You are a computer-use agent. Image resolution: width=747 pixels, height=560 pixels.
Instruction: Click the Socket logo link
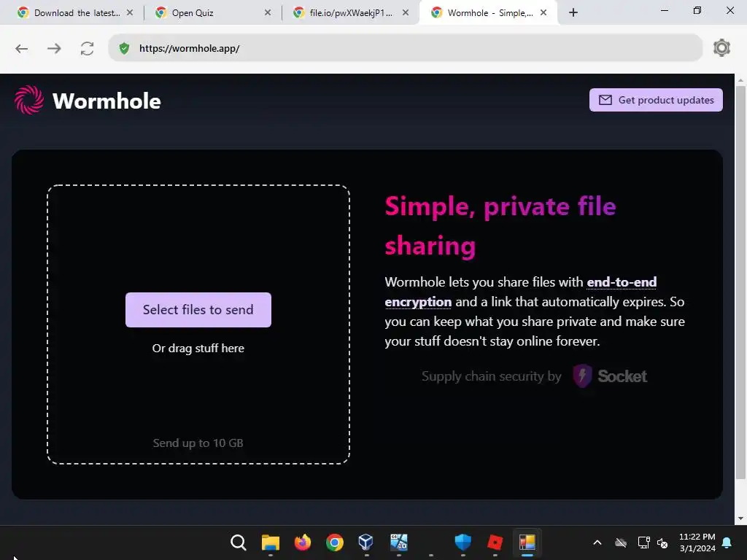pos(610,376)
